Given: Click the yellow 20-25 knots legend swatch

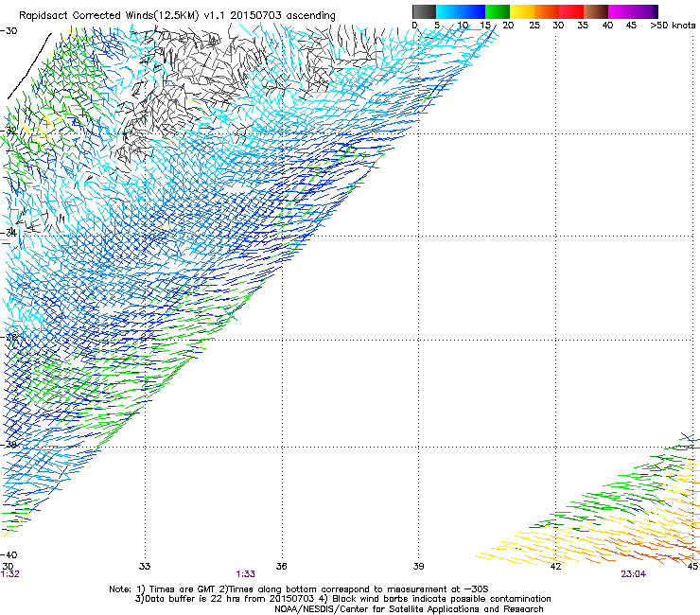Looking at the screenshot, I should (522, 11).
